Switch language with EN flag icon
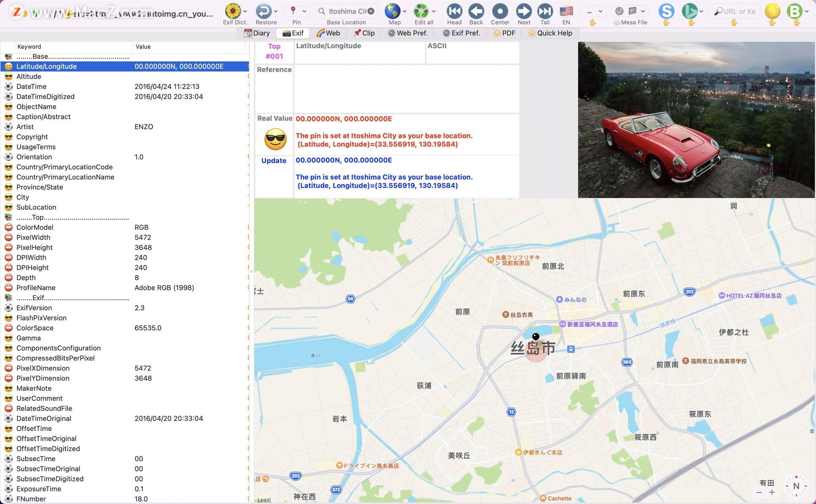Image resolution: width=816 pixels, height=504 pixels. (566, 11)
